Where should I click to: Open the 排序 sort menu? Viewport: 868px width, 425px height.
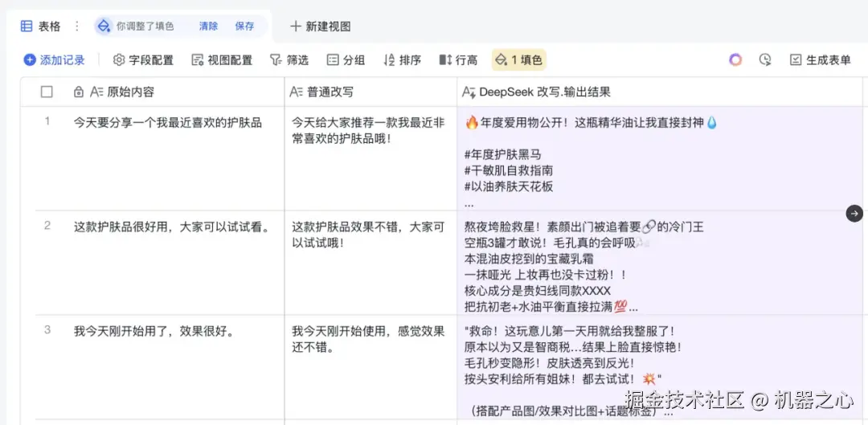[x=403, y=59]
